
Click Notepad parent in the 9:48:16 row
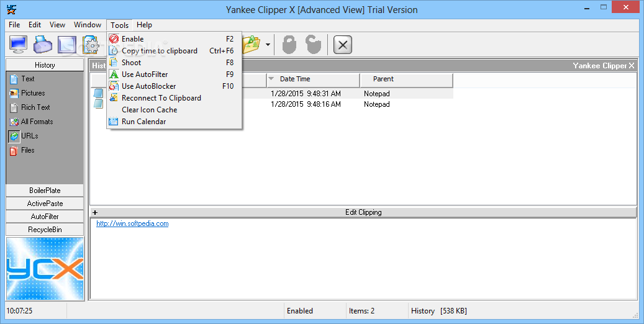coord(376,104)
